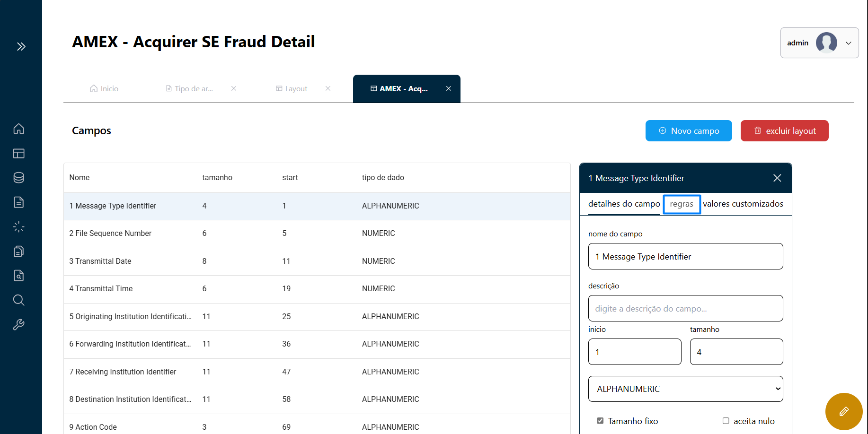Screen dimensions: 868x434
Task: Click the descrição input field
Action: click(685, 308)
